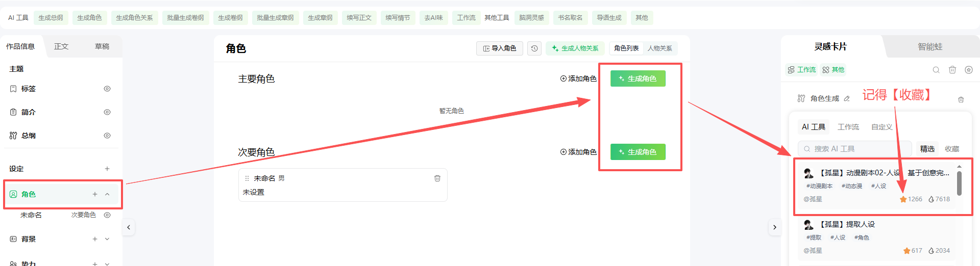The height and width of the screenshot is (266, 980).
Task: Favorite the 提取人设 card via star 617
Action: 906,251
